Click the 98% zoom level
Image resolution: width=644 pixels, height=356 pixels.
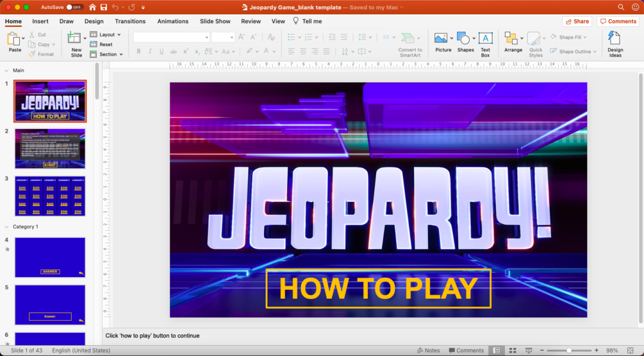click(612, 350)
